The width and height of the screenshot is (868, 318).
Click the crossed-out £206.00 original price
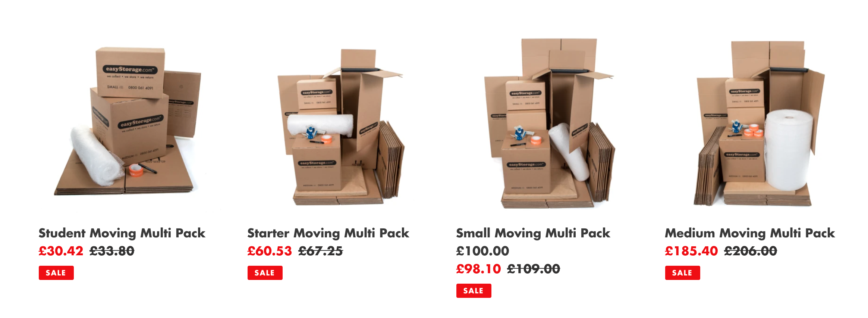[x=751, y=251]
